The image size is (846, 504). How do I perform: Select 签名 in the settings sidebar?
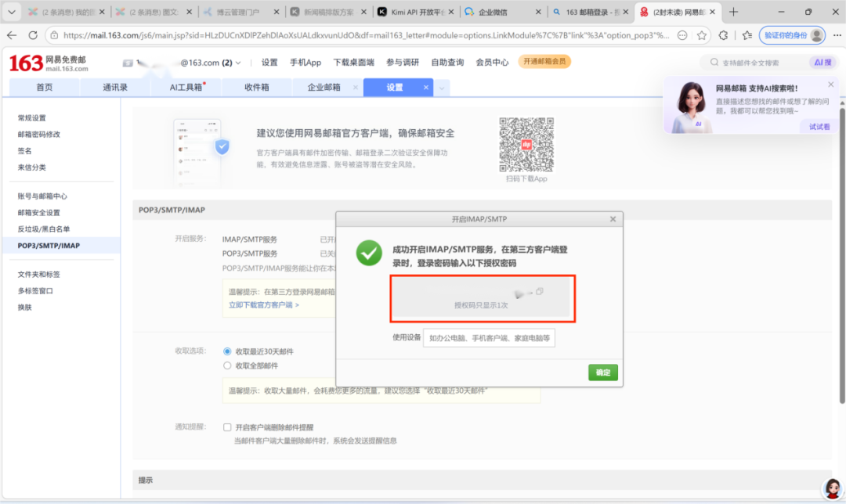[x=25, y=151]
